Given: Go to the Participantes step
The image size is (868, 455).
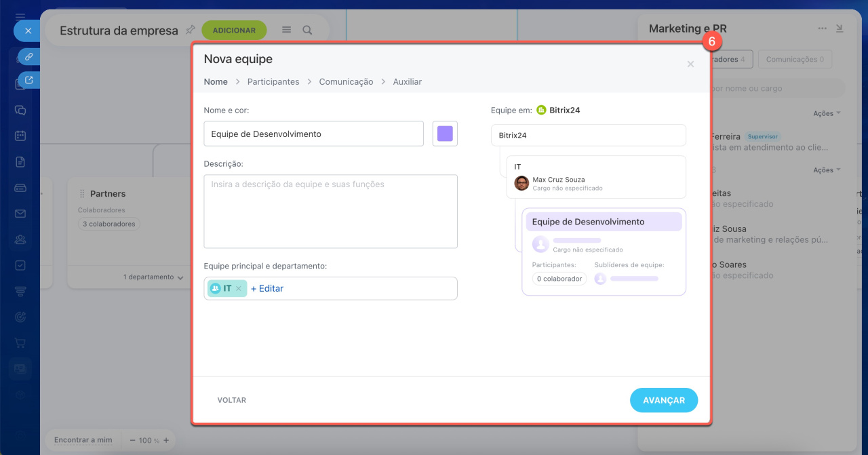Looking at the screenshot, I should 273,81.
